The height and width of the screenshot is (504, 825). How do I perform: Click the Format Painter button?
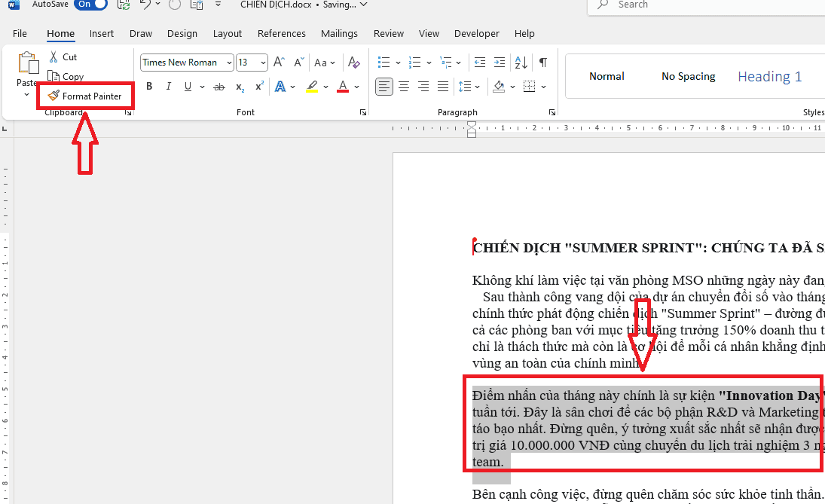click(85, 96)
